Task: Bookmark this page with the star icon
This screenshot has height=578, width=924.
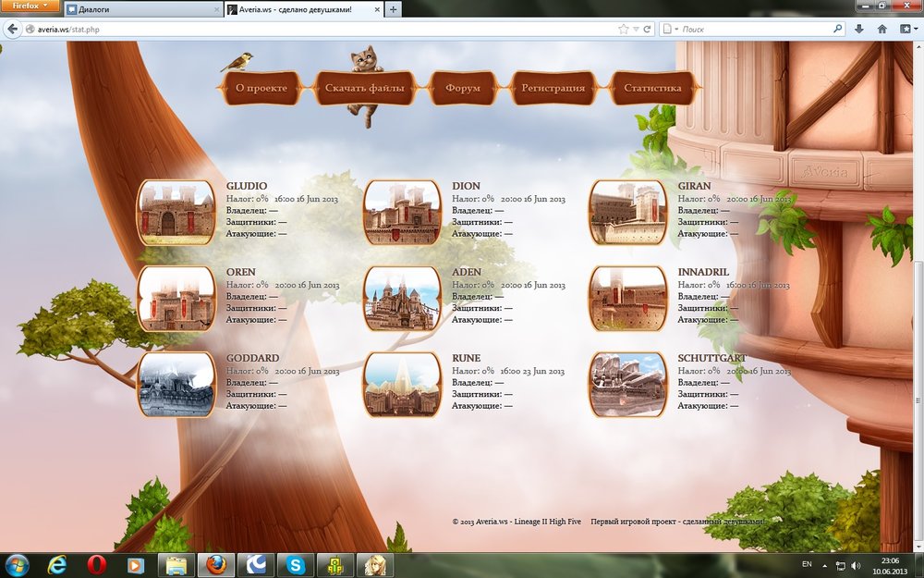Action: pos(624,29)
